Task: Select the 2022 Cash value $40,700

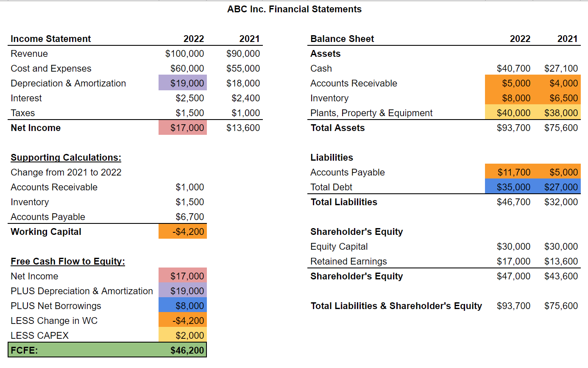Action: tap(513, 68)
